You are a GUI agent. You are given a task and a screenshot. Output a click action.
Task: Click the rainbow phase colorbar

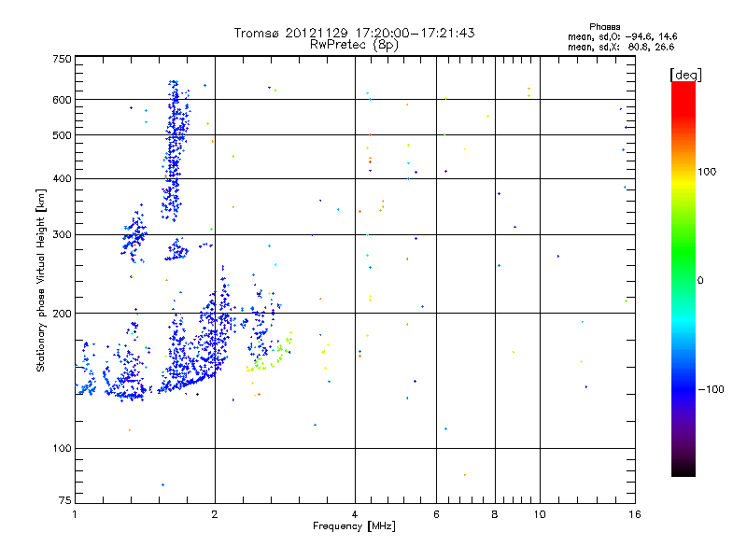[684, 278]
